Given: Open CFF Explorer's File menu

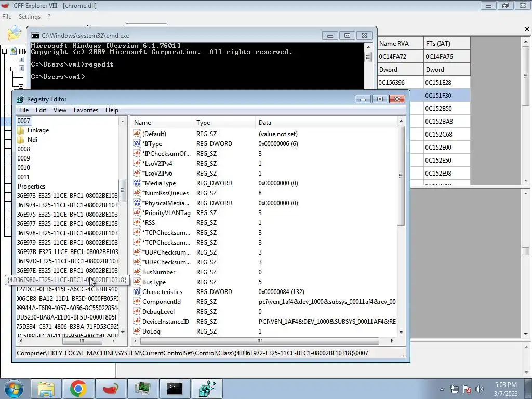Looking at the screenshot, I should (7, 16).
